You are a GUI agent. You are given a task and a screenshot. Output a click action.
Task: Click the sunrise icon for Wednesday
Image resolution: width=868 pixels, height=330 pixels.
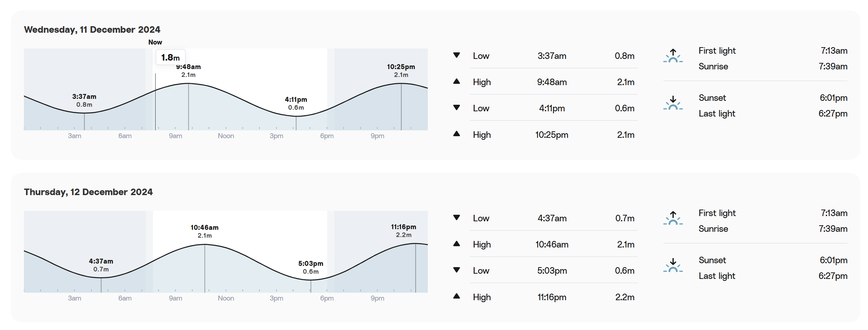673,56
